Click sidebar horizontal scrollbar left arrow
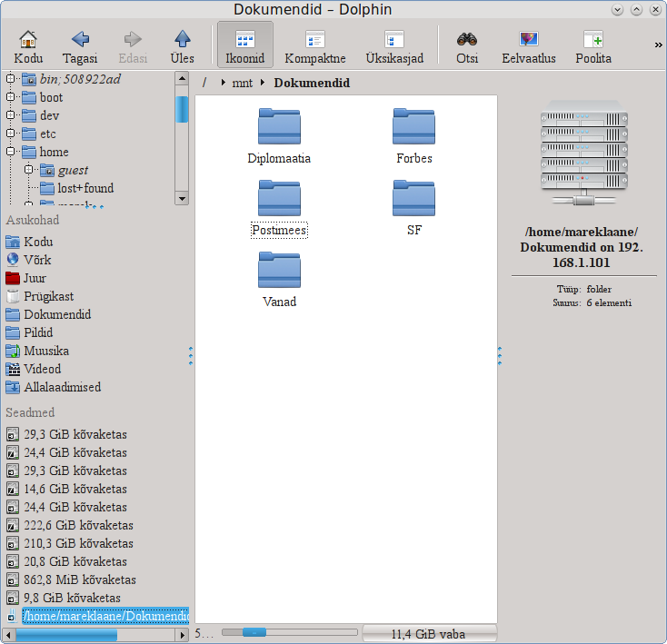The image size is (667, 644). coord(8,635)
